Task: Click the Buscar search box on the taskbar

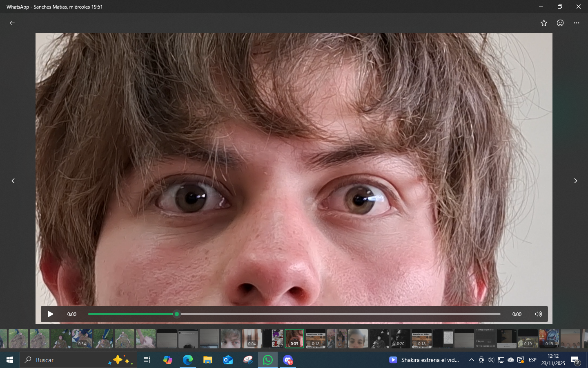Action: click(78, 360)
